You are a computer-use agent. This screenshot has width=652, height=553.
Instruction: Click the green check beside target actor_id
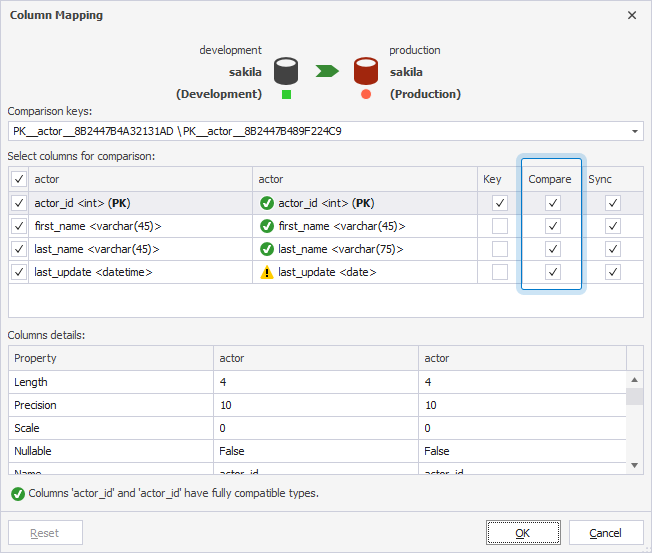tap(267, 203)
